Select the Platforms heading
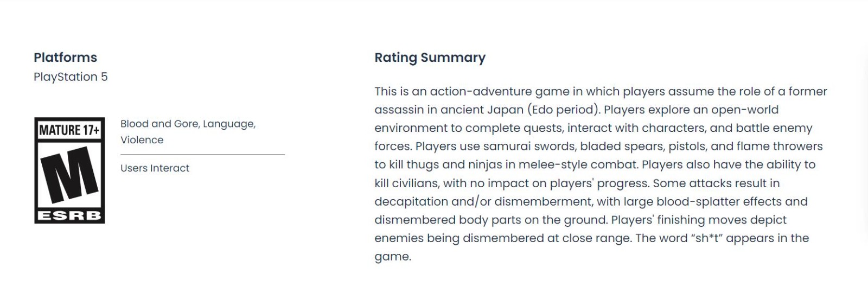 pos(65,58)
